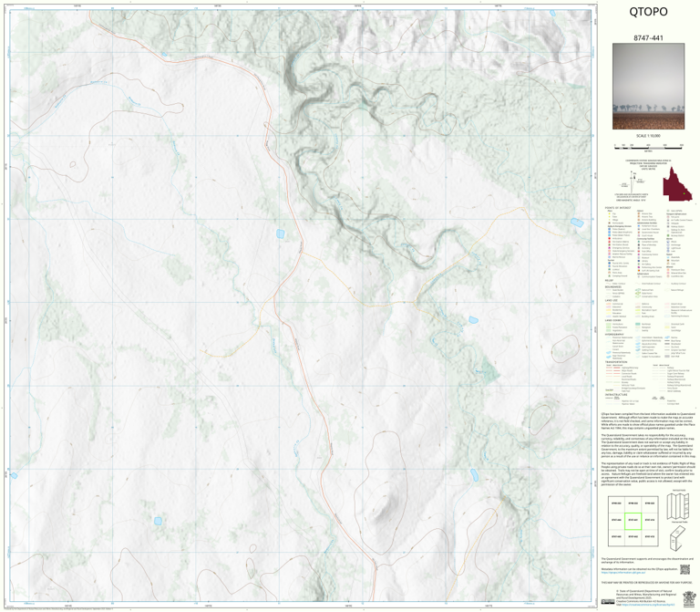Click the accordion fold diagram

click(678, 505)
